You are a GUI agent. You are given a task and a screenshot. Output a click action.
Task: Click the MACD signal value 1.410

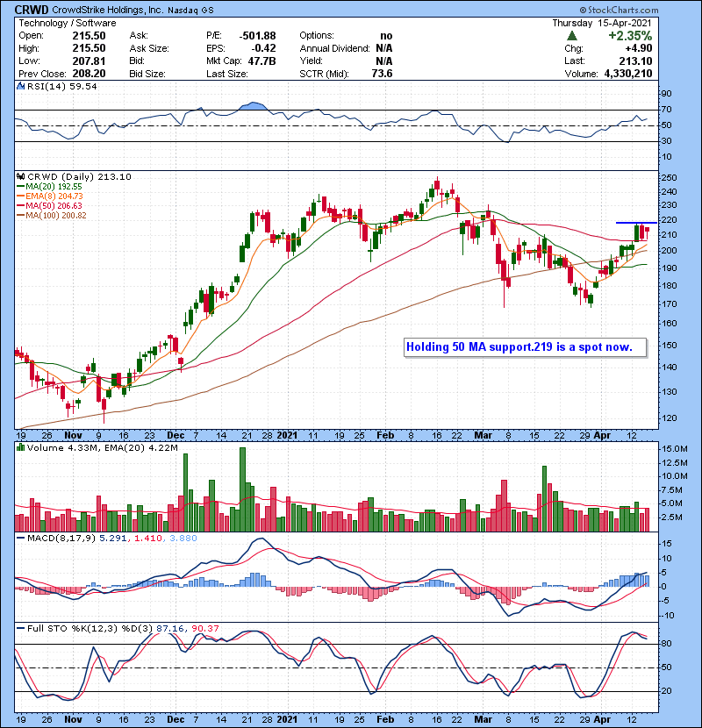click(x=148, y=539)
